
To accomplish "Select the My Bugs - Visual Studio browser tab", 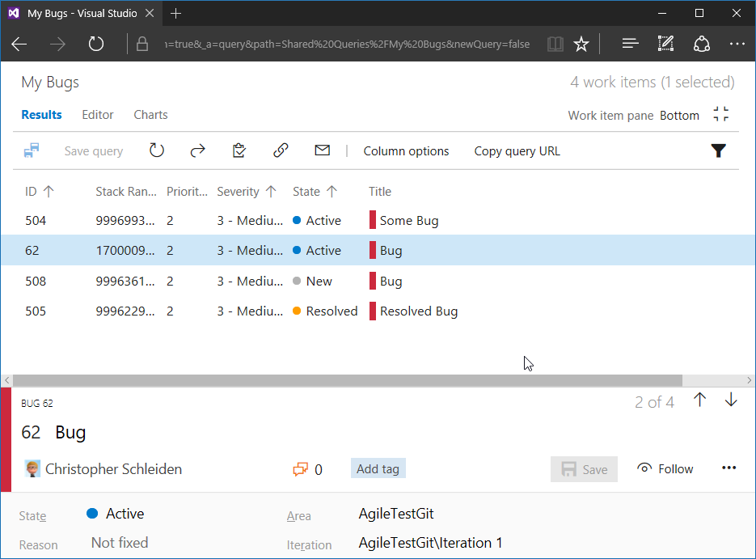I will pos(82,14).
